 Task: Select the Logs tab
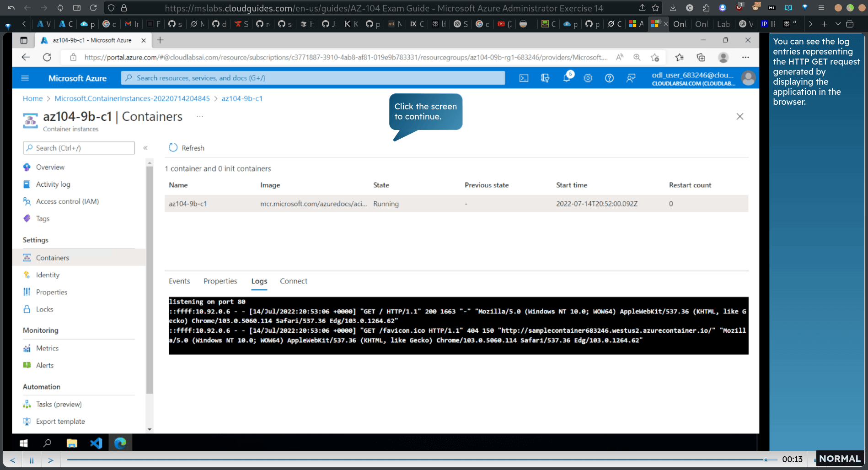coord(259,281)
